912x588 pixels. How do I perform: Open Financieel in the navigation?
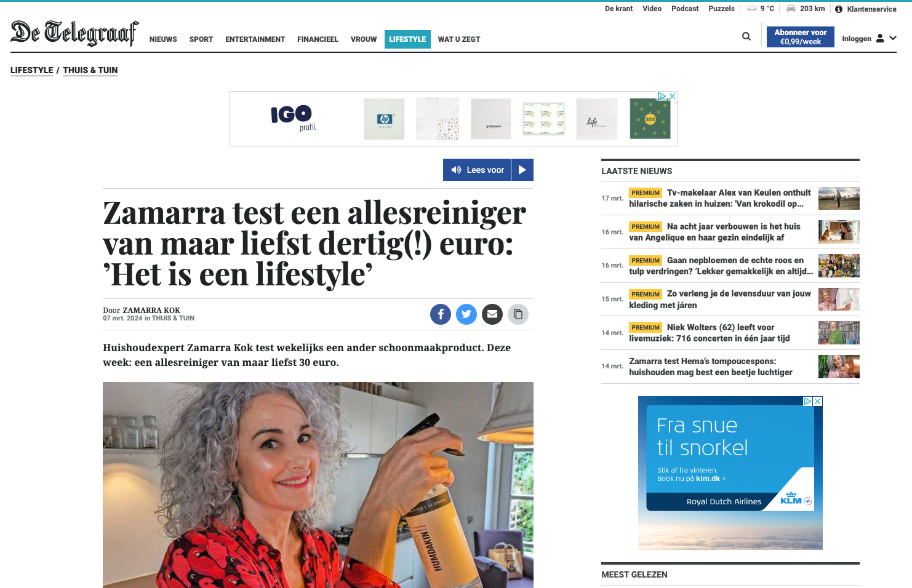click(x=318, y=39)
